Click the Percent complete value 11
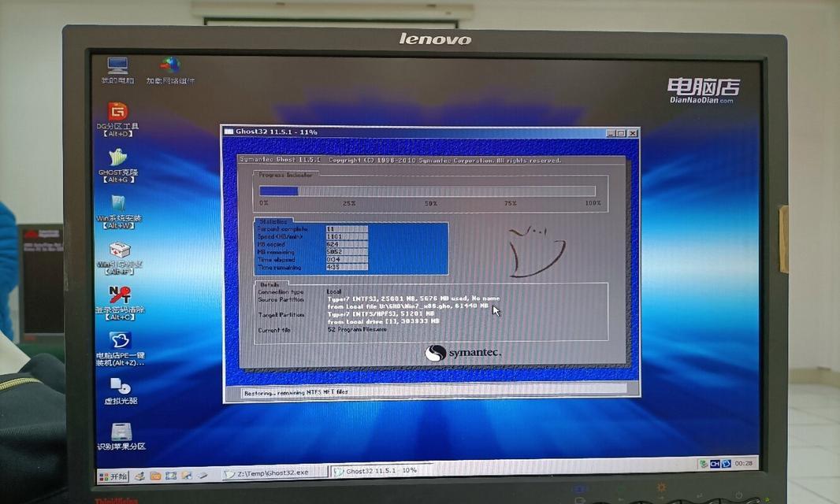840x504 pixels. [347, 228]
